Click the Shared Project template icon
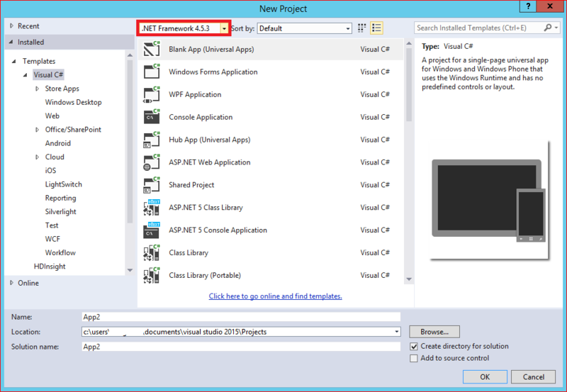The height and width of the screenshot is (392, 567). [152, 184]
